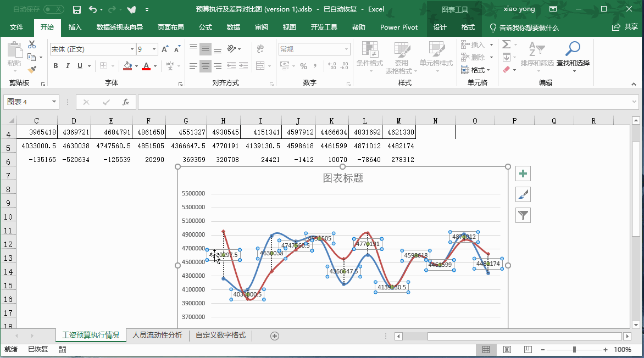Click the 共享 share button
Image resolution: width=644 pixels, height=358 pixels.
625,27
